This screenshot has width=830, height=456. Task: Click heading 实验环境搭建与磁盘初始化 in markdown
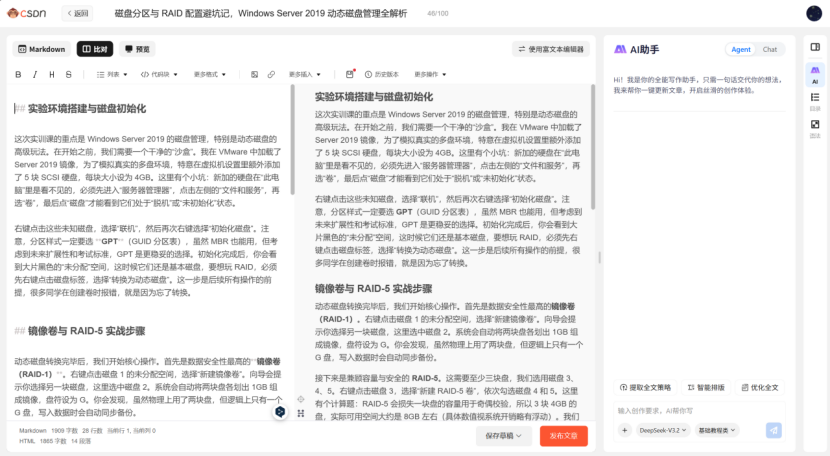pos(87,109)
